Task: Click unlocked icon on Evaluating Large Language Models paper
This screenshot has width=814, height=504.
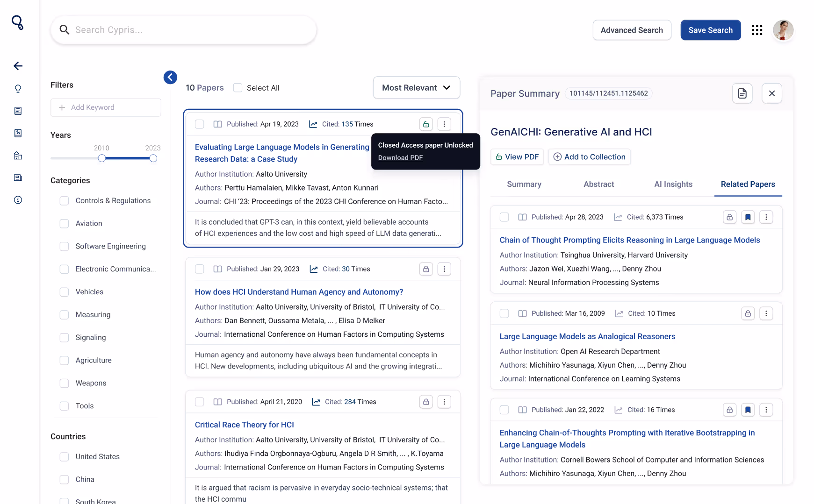Action: click(426, 124)
